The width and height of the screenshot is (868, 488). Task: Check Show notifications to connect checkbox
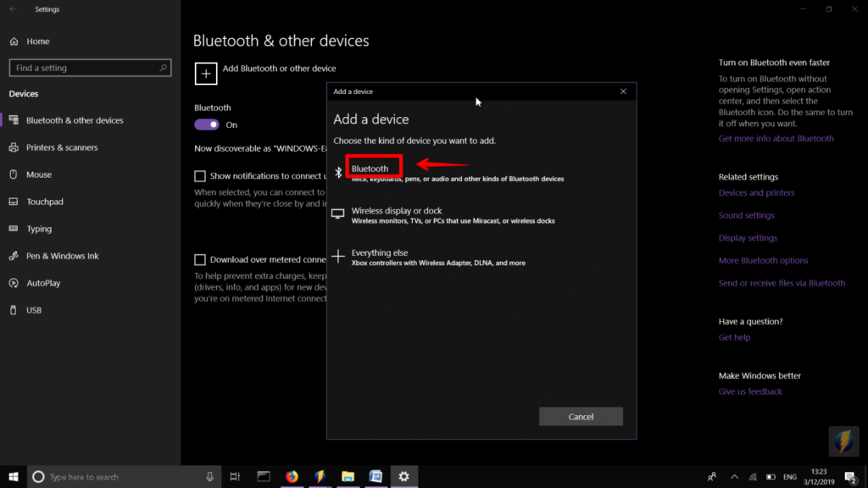(200, 176)
